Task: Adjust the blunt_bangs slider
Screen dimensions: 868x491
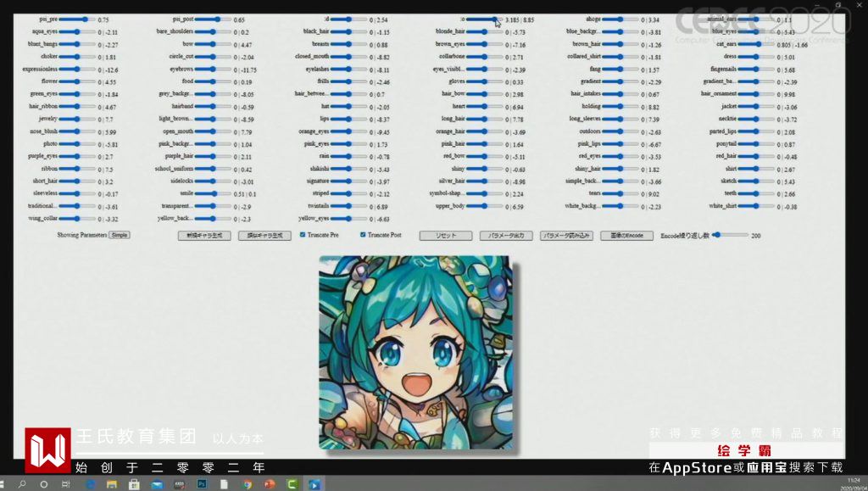Action: click(x=77, y=44)
